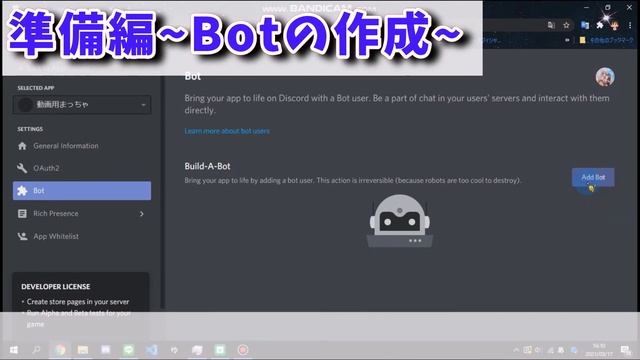Click the document icon beside Rich Presence

[22, 213]
